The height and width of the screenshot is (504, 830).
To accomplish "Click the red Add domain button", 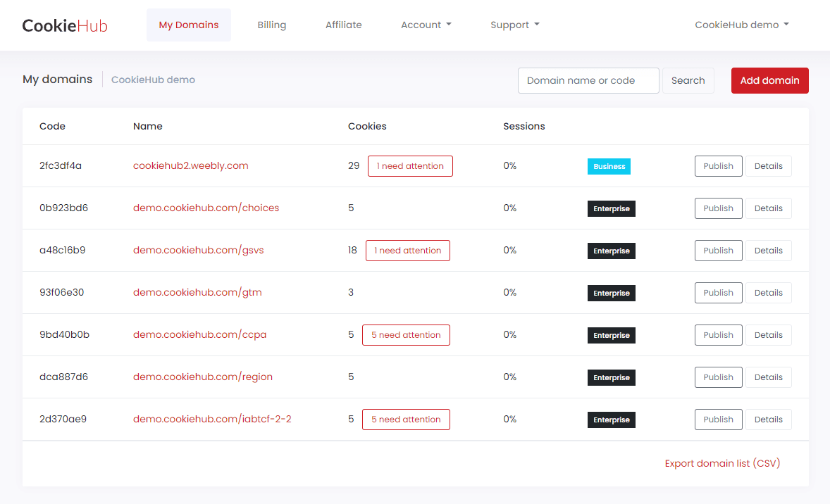I will tap(769, 80).
